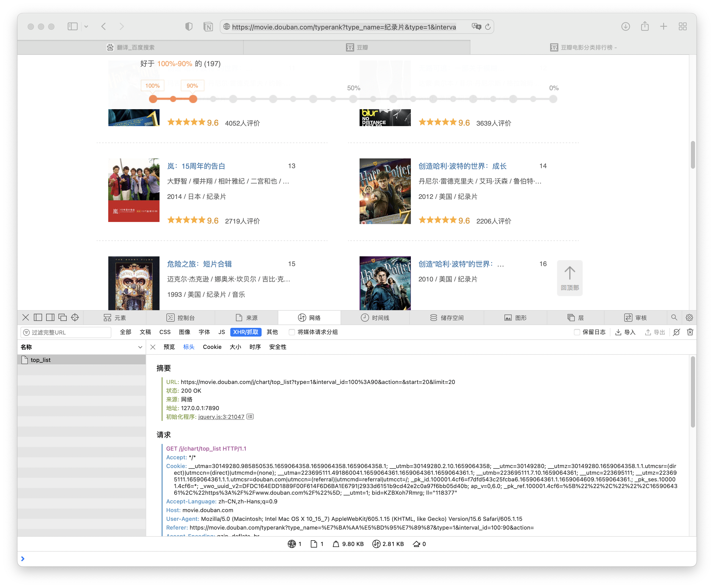Open 来源 Sources tab
Image resolution: width=714 pixels, height=588 pixels.
(246, 318)
